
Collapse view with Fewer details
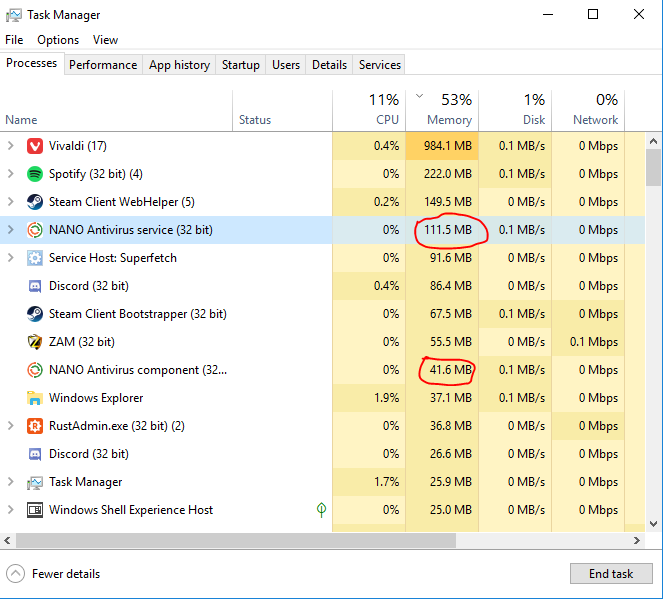(54, 574)
